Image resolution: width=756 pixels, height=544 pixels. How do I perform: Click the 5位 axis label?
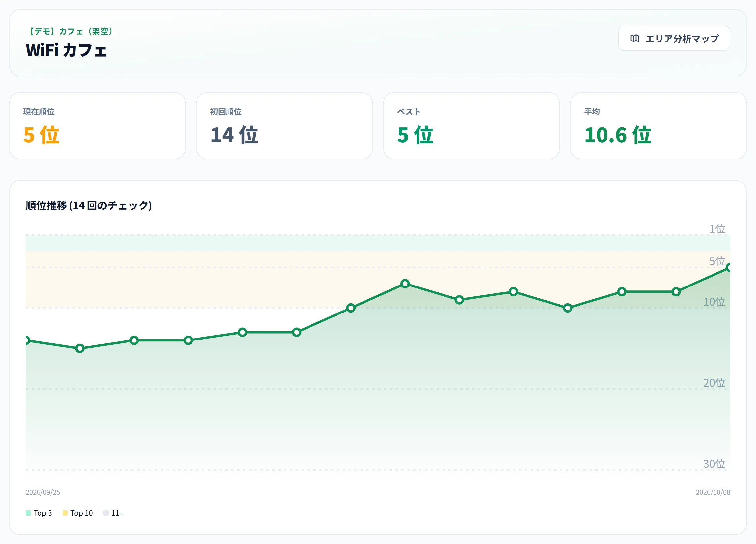[x=717, y=261]
